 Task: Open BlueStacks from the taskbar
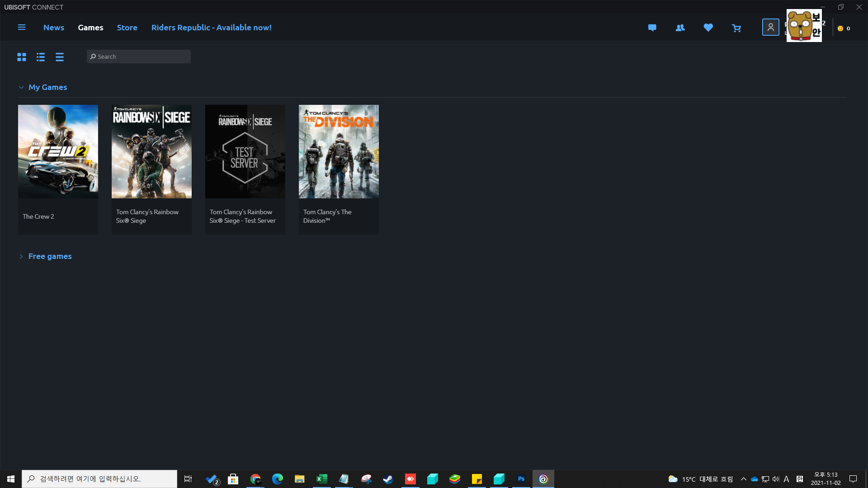[455, 479]
